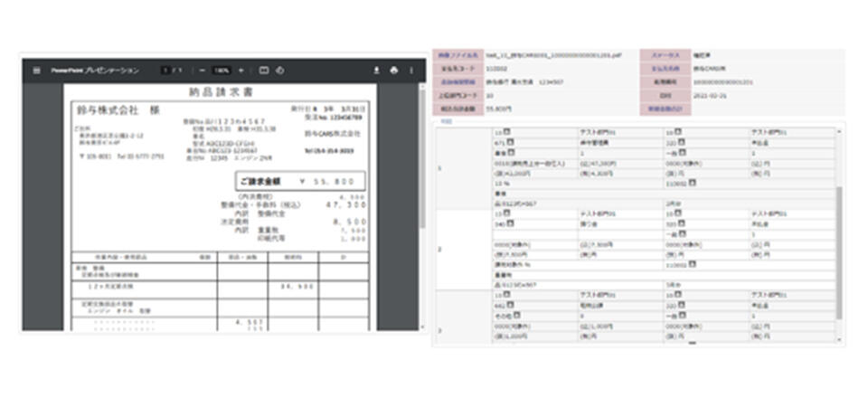Download the PDF using the download icon
Screen dimensions: 868x398
click(376, 70)
